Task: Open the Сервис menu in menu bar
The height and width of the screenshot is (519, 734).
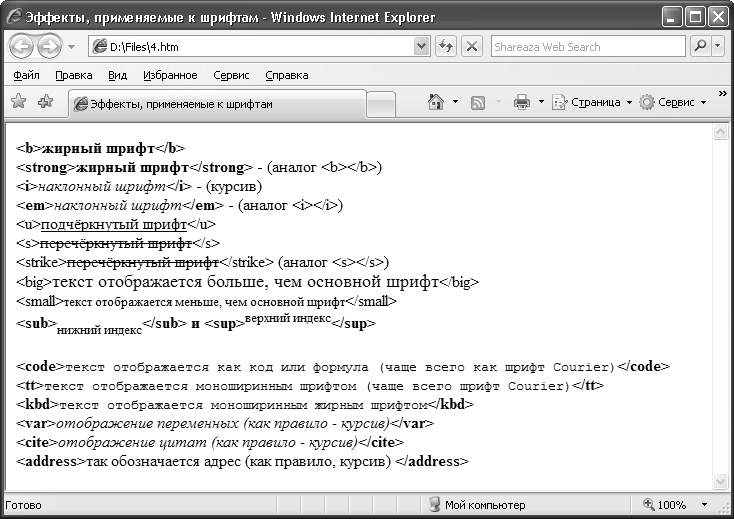Action: coord(231,75)
